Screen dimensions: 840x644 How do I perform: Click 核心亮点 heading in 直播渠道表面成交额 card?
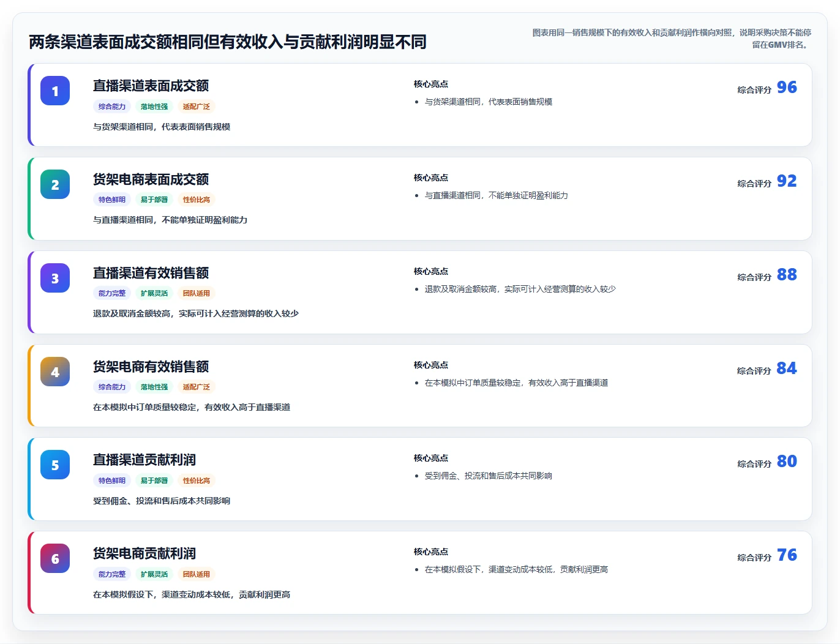tap(431, 84)
